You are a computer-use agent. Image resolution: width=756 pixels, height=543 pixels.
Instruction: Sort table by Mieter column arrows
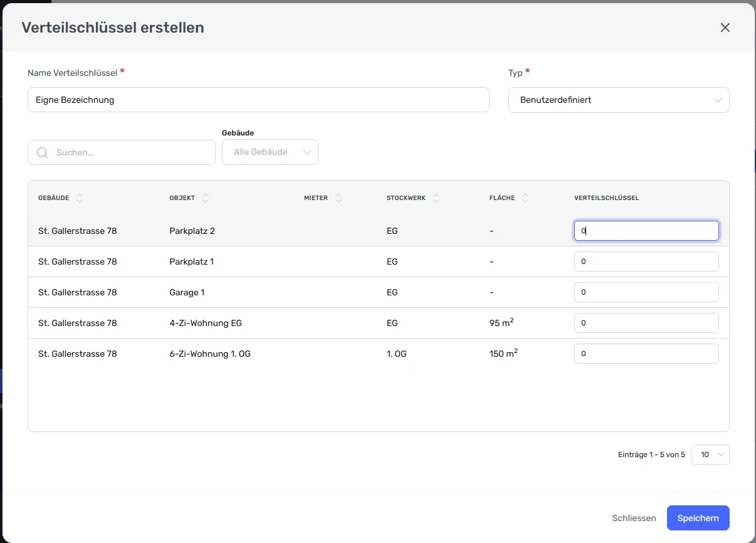[x=339, y=198]
